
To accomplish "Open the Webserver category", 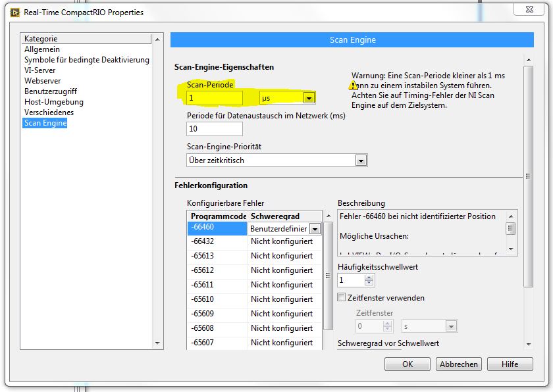I will point(42,81).
